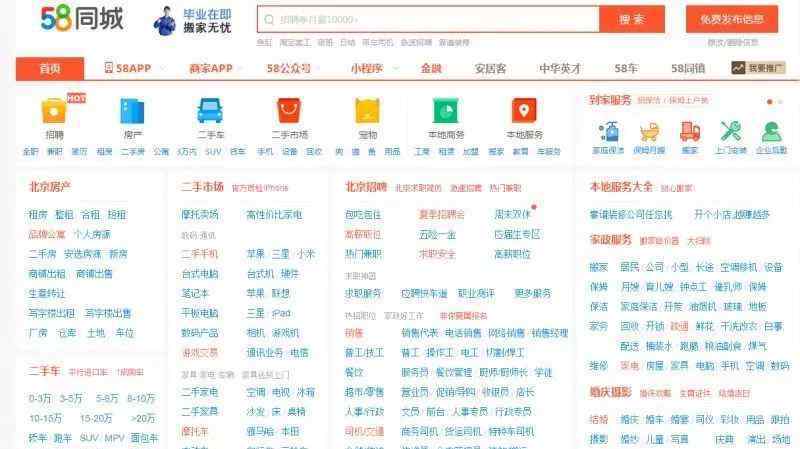The height and width of the screenshot is (449, 800).
Task: Open the 房产 building icon
Action: pos(132,111)
